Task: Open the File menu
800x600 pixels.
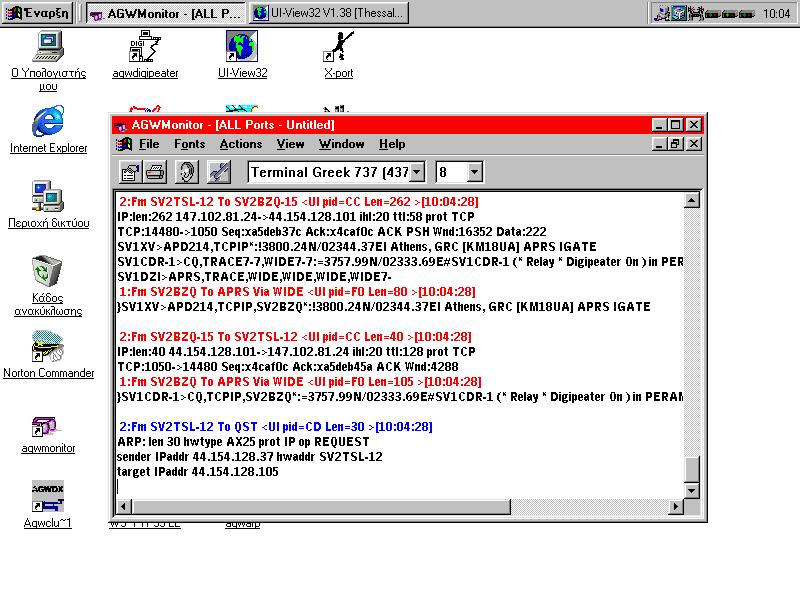Action: 149,144
